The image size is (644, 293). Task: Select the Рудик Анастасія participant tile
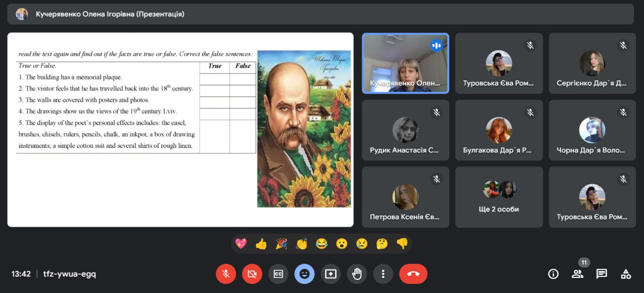(406, 130)
